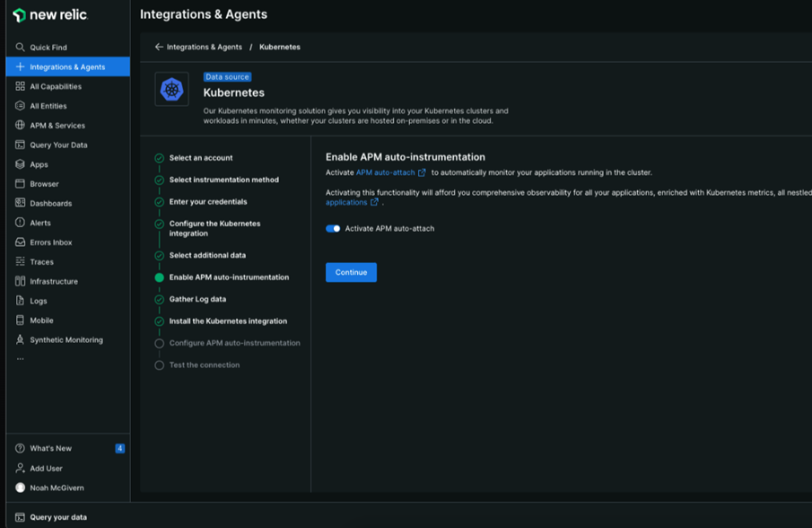Go to Select an account step
This screenshot has height=528, width=812.
pos(201,157)
